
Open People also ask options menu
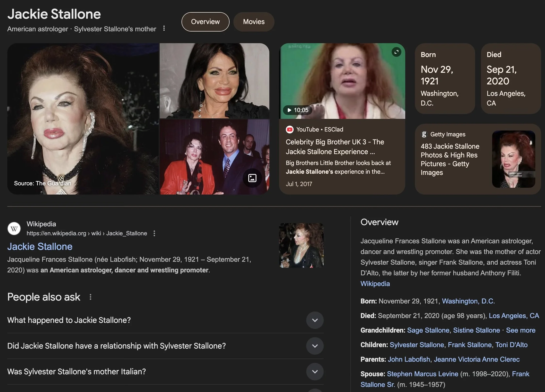pos(91,297)
